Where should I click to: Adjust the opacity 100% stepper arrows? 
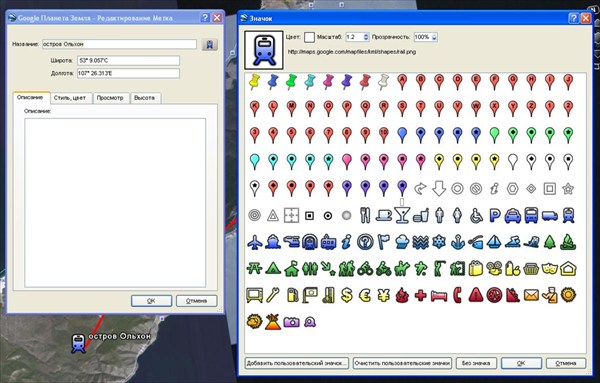tap(434, 37)
